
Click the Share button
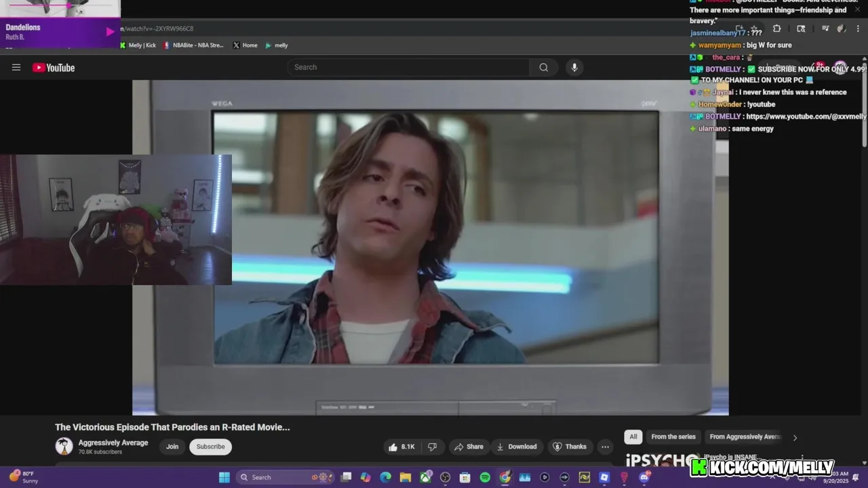[x=469, y=447]
